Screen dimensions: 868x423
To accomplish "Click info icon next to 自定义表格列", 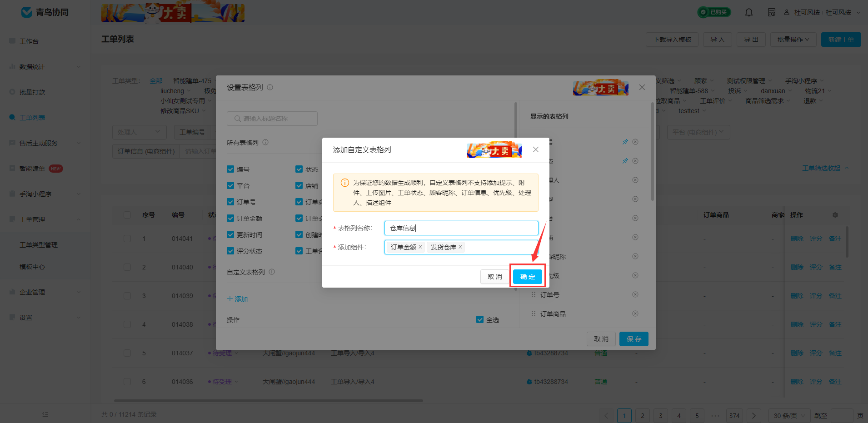I will pyautogui.click(x=272, y=272).
